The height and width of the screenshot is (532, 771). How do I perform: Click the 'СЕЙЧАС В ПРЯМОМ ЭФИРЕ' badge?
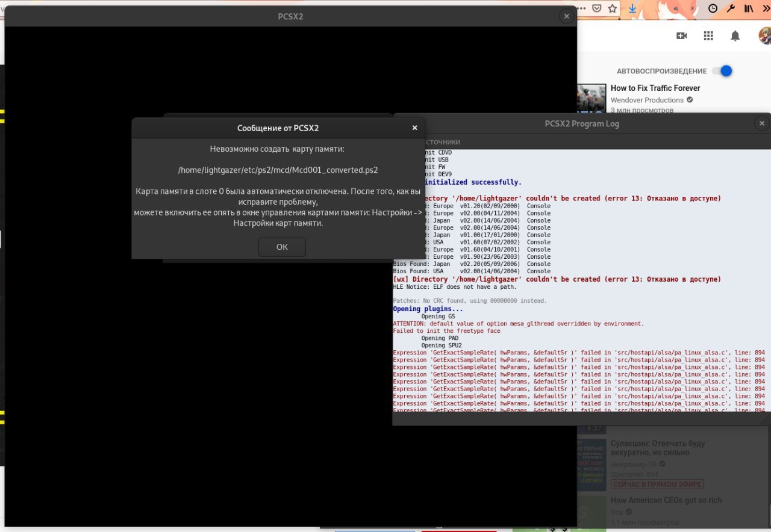(657, 484)
